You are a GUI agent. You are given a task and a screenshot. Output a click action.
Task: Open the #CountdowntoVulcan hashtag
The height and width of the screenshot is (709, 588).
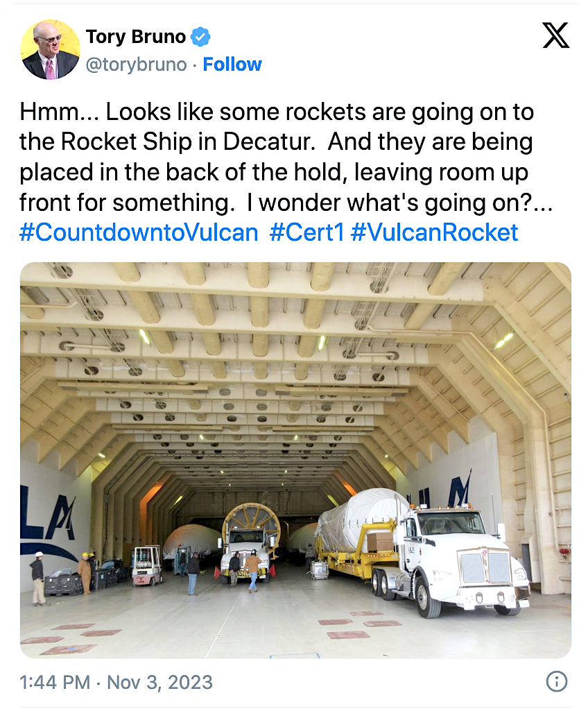click(x=139, y=232)
